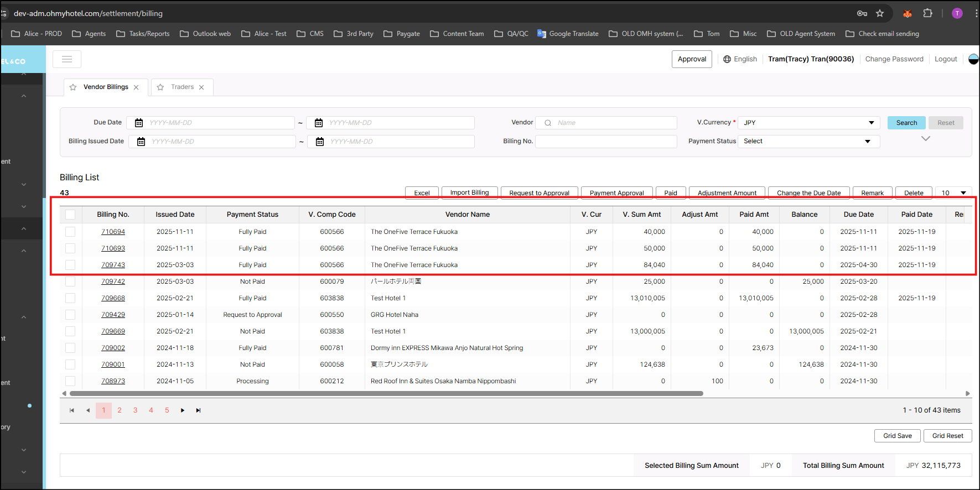The height and width of the screenshot is (490, 980).
Task: Switch to the Traders tab
Action: pos(182,87)
